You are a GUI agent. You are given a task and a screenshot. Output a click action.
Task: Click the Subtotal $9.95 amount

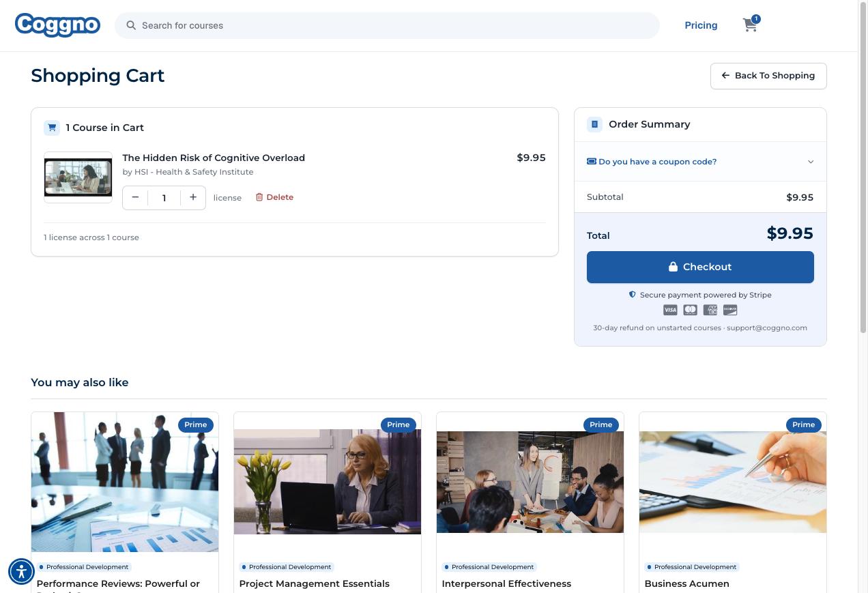(x=800, y=197)
